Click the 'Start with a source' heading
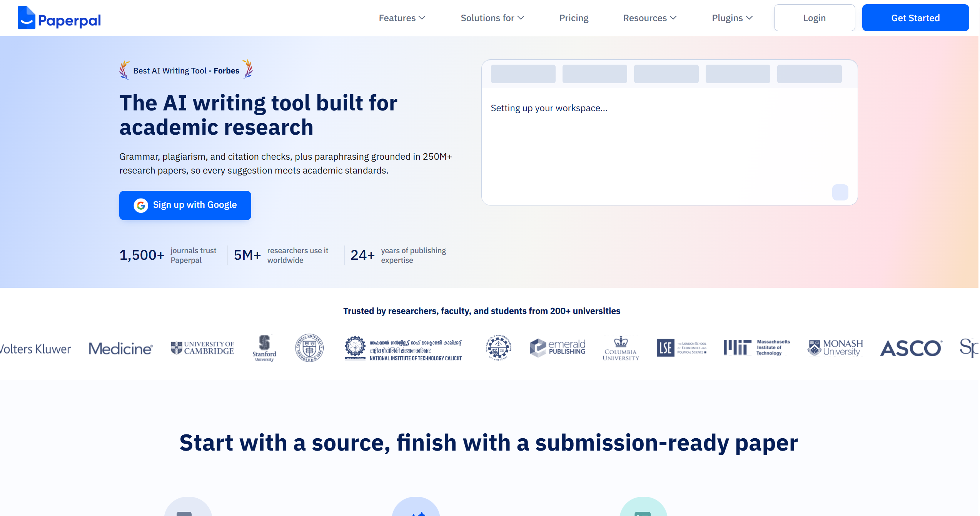The image size is (980, 516). [x=489, y=443]
